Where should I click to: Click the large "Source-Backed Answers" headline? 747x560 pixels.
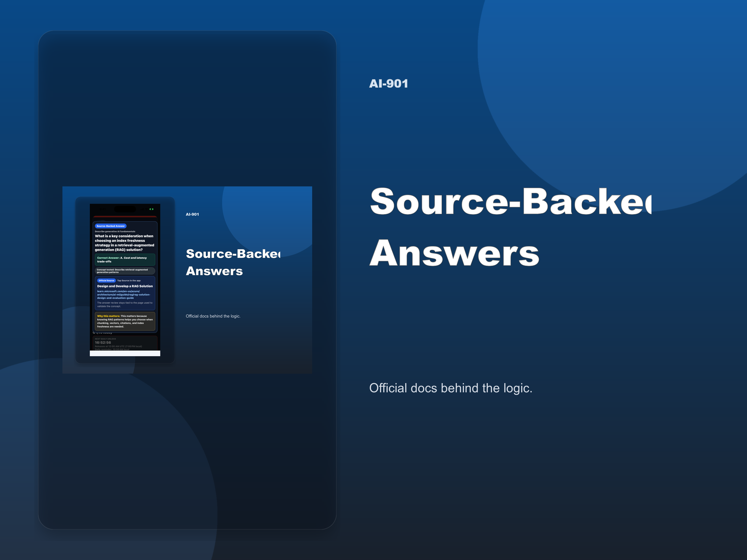point(510,226)
